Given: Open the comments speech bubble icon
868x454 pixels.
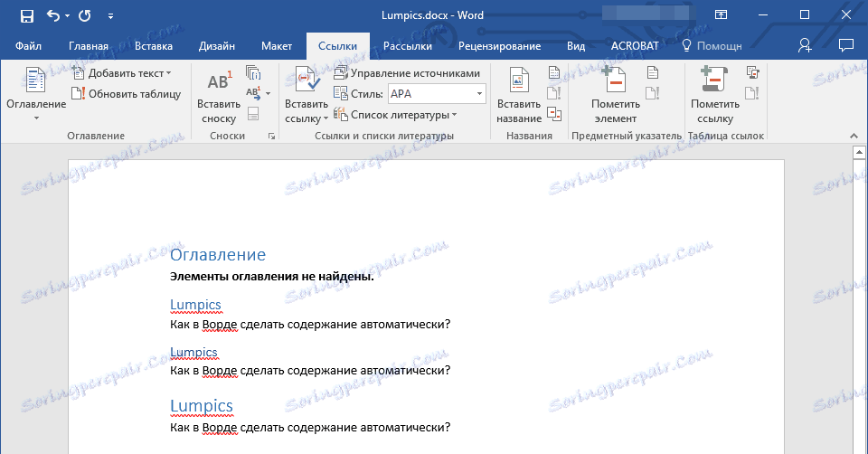Looking at the screenshot, I should coord(846,45).
